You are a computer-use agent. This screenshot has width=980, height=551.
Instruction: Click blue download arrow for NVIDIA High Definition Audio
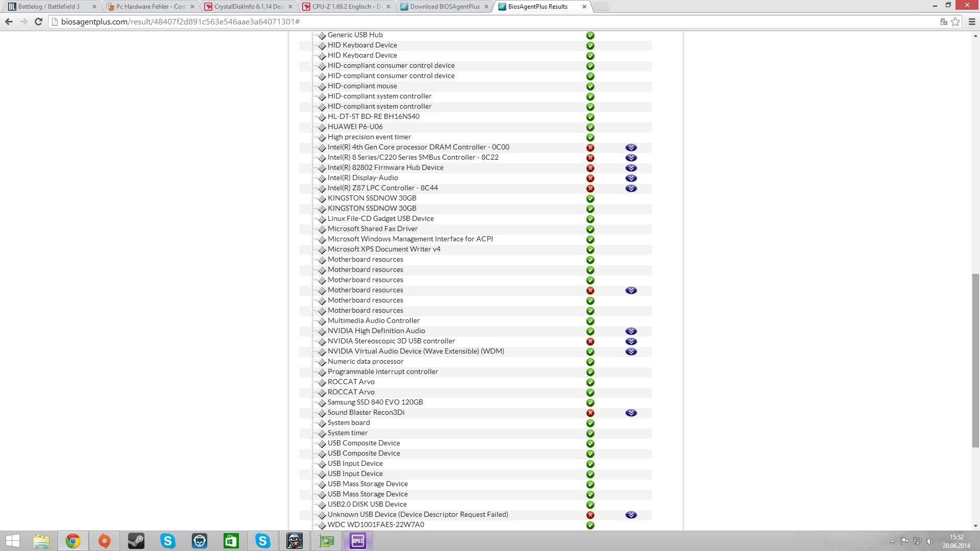click(631, 331)
